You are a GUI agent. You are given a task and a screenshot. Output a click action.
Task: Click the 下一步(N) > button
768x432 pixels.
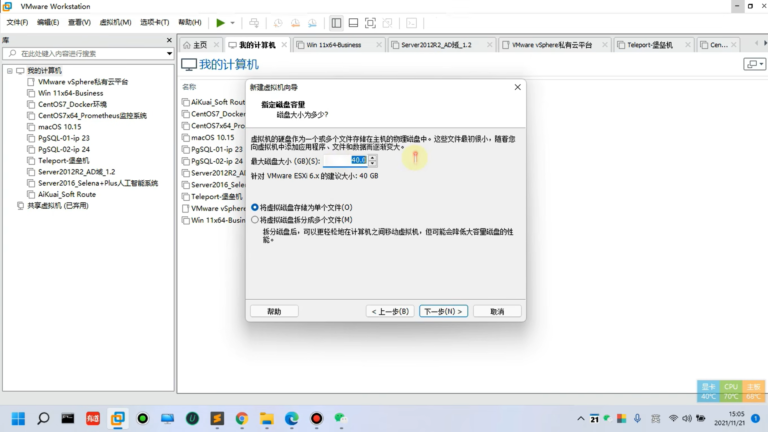pyautogui.click(x=443, y=312)
